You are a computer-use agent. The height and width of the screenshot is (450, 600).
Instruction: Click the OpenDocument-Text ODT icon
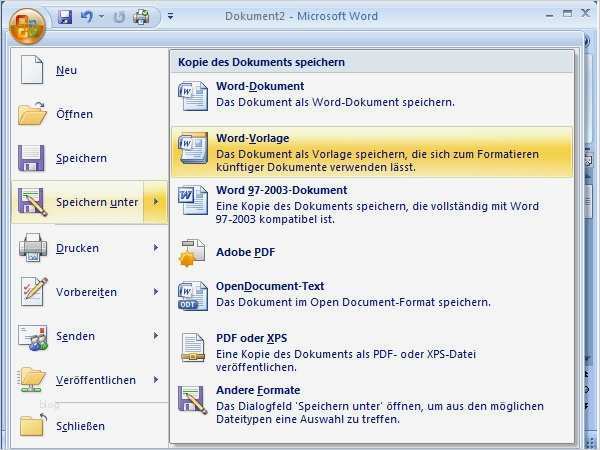coord(193,295)
